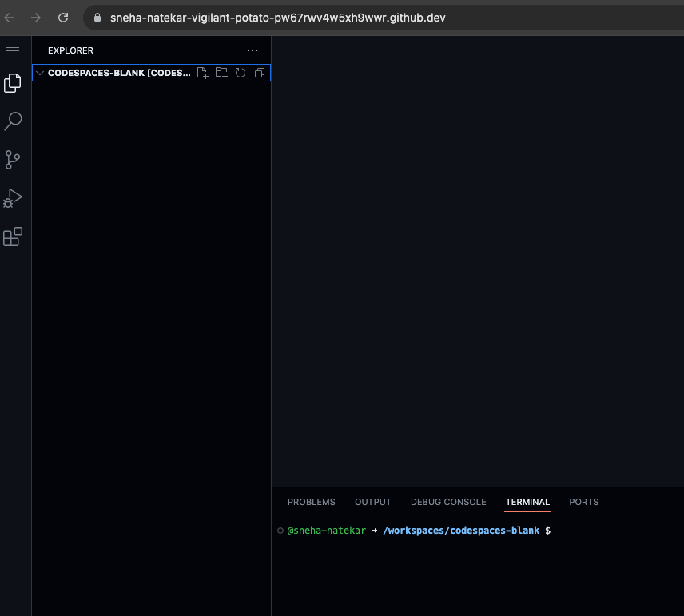Collapse the CODESPACES-BLANK folder section
The height and width of the screenshot is (616, 684).
[39, 73]
